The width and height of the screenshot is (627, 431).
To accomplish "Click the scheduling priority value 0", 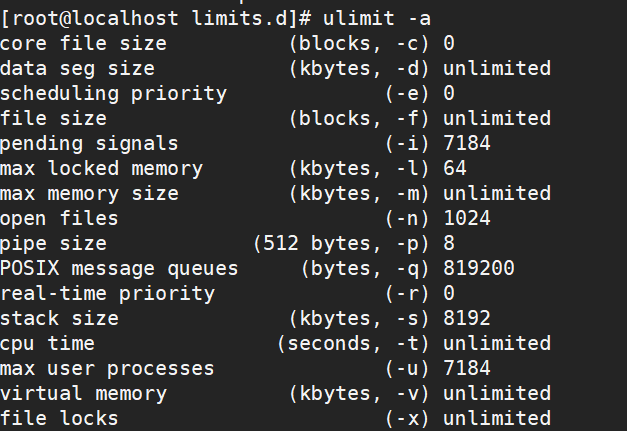I will click(x=449, y=94).
